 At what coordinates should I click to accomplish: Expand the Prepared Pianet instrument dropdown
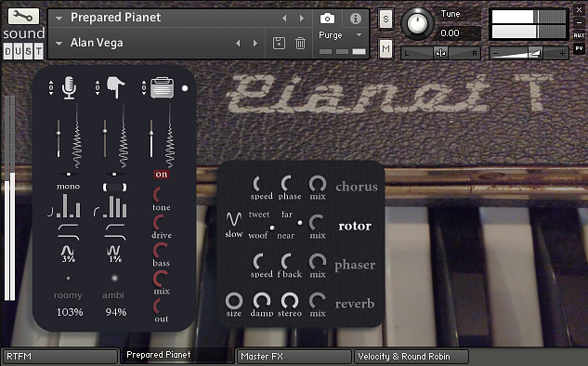tap(59, 18)
